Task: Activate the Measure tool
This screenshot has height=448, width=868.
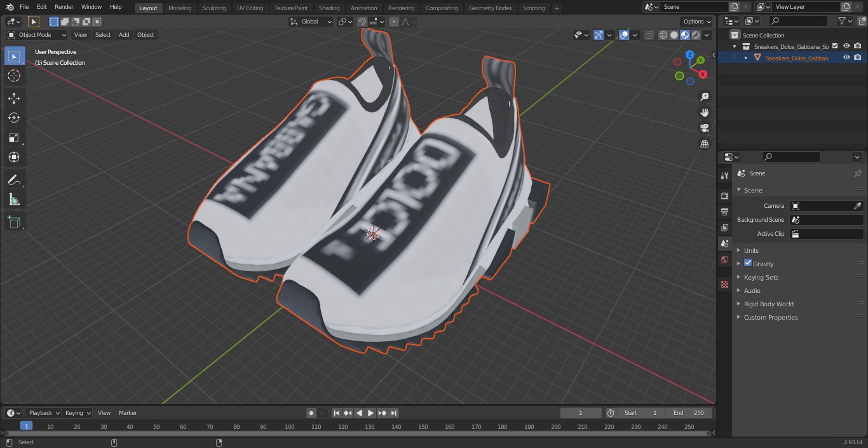Action: coord(14,200)
